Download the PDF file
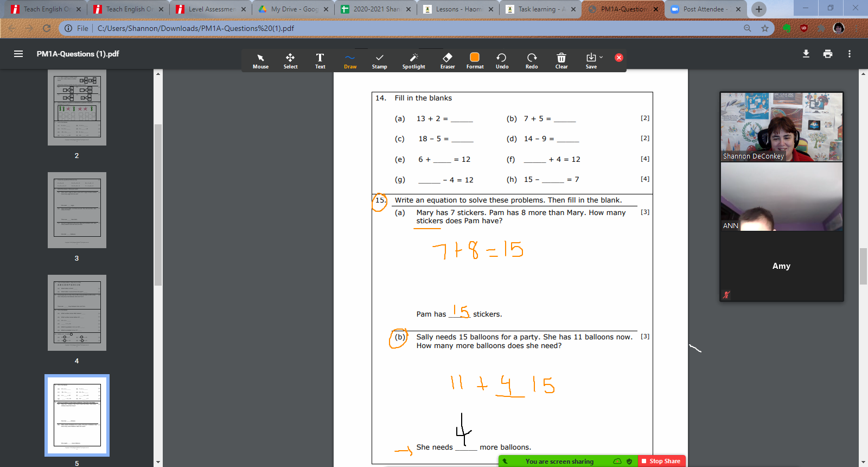This screenshot has height=467, width=868. [806, 54]
